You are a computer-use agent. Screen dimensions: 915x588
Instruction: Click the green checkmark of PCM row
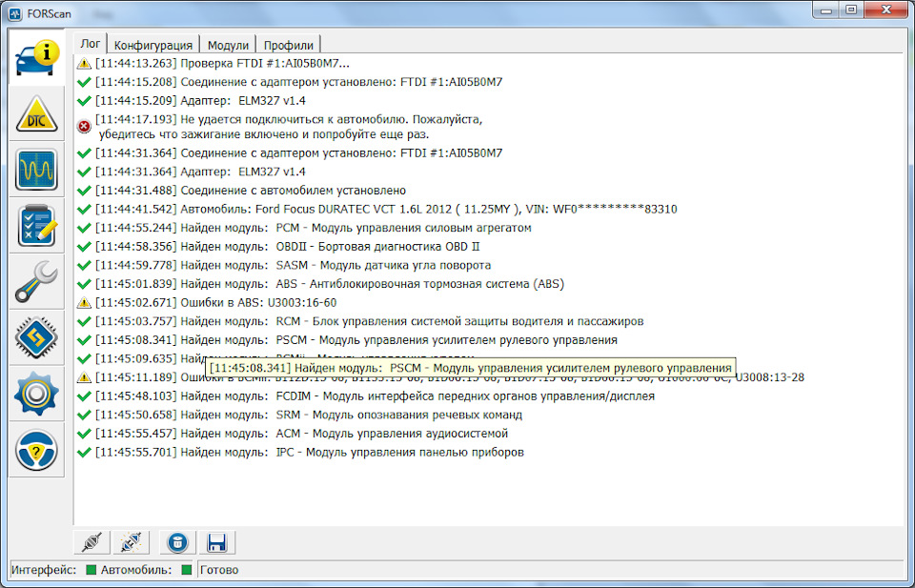coord(84,228)
